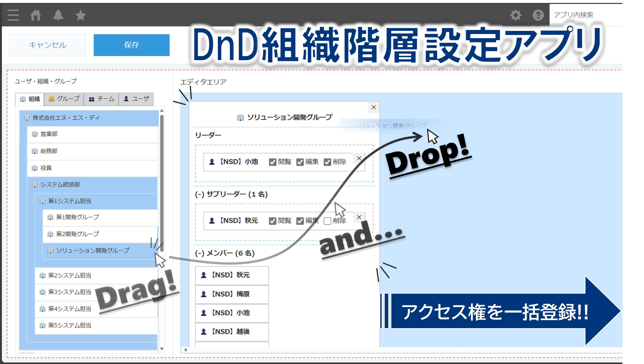The width and height of the screenshot is (644, 364).
Task: Collapse the メンバー (6 名) section
Action: [x=200, y=253]
